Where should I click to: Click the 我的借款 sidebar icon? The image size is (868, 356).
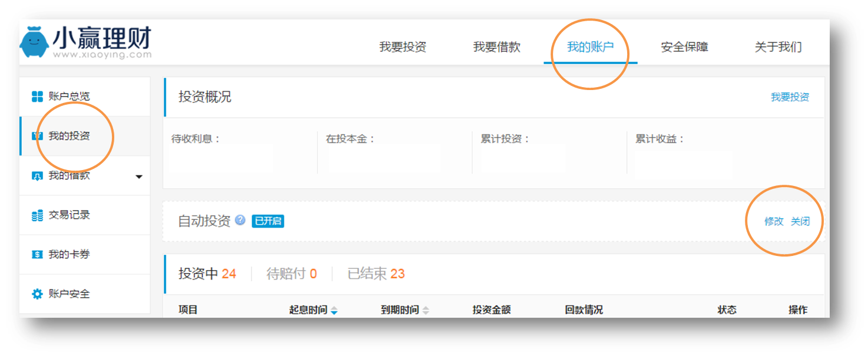click(x=37, y=176)
